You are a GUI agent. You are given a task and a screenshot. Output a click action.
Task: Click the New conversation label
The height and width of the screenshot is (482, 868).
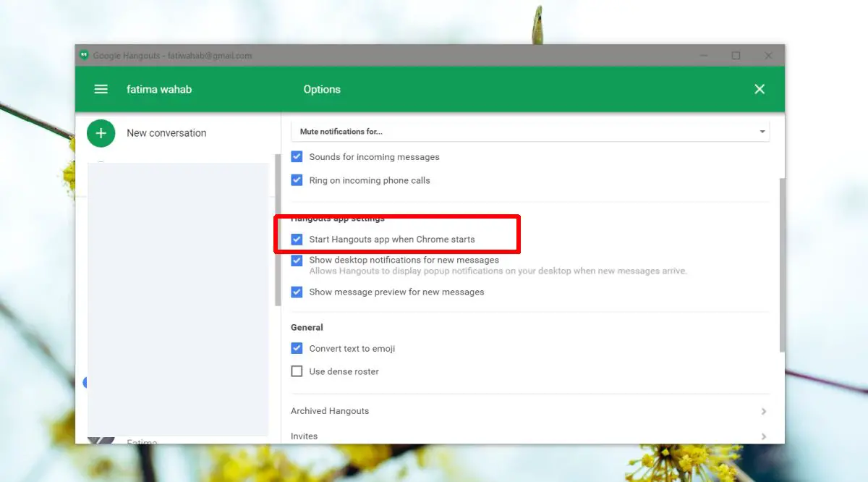tap(166, 133)
